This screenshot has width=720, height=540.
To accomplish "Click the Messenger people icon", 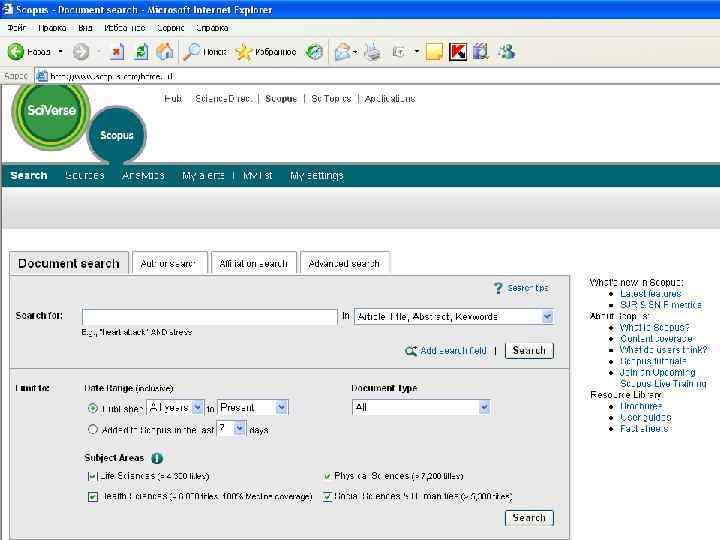I will (506, 51).
